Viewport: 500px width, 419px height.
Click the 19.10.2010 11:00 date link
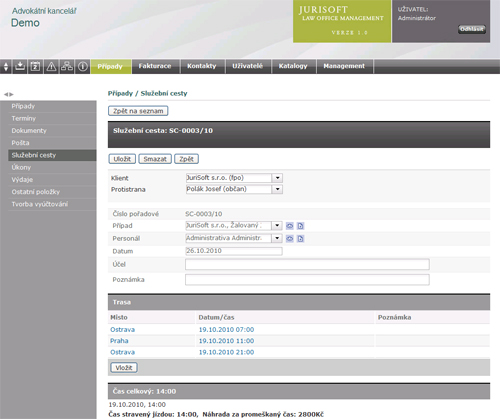226,341
